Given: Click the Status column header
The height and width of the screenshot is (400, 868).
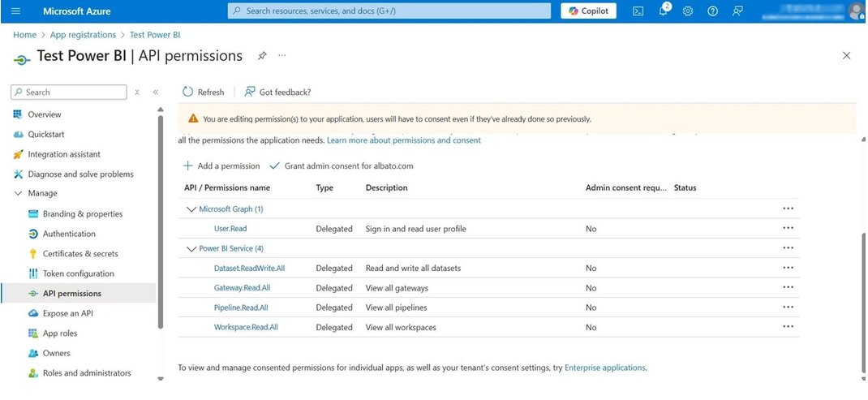Looking at the screenshot, I should coord(685,187).
